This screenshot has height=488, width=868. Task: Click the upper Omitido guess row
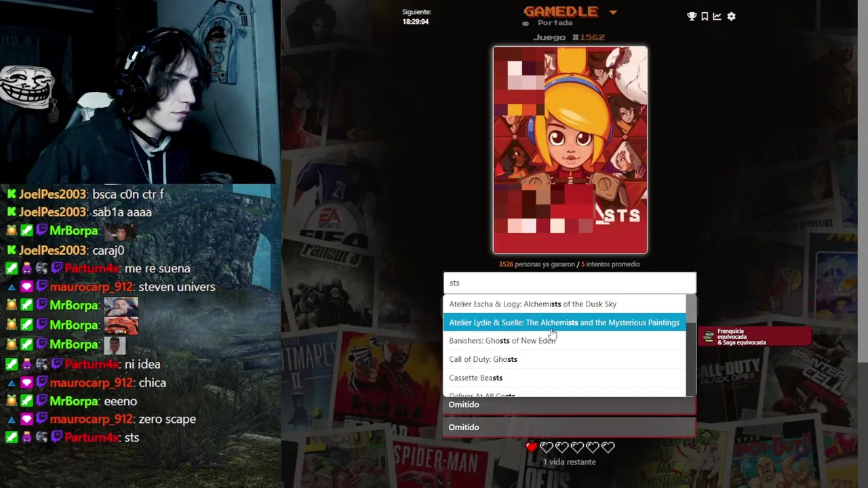coord(570,405)
